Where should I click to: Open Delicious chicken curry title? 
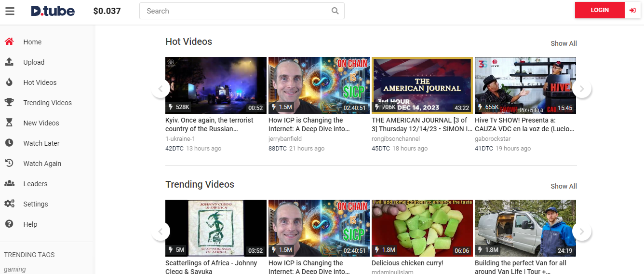point(407,263)
